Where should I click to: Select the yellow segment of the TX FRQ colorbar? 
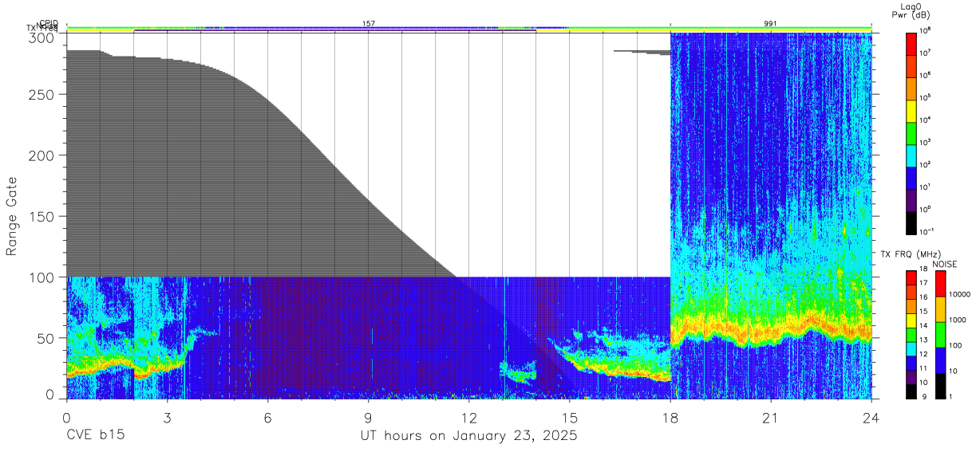click(911, 320)
